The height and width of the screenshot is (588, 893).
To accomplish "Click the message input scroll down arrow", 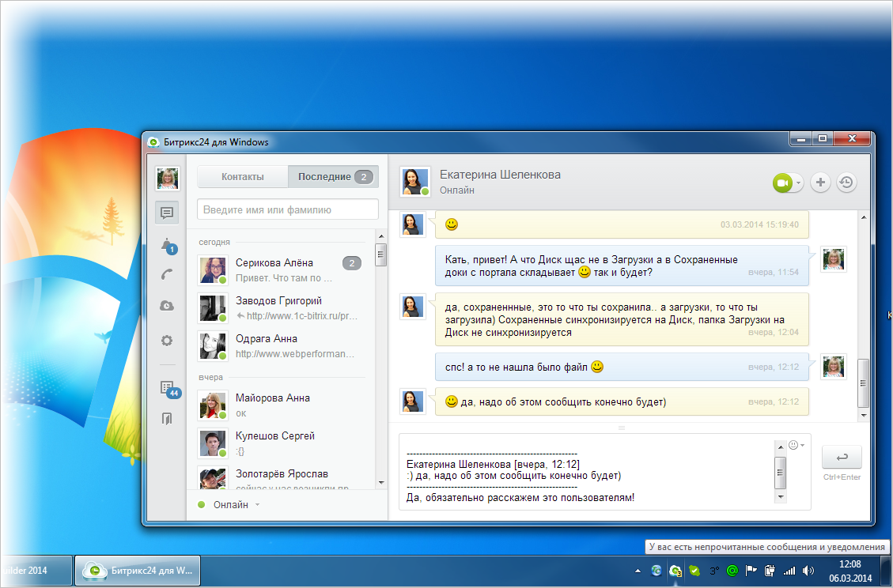I will (x=780, y=497).
